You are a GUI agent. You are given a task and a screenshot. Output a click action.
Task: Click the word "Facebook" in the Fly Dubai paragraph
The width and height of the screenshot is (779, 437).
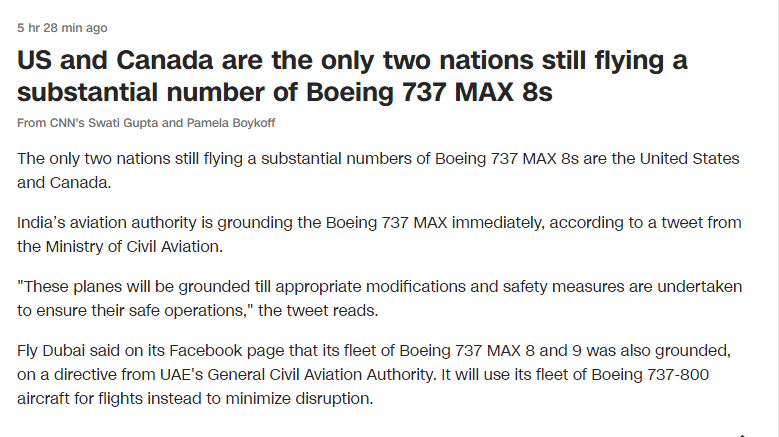point(206,351)
